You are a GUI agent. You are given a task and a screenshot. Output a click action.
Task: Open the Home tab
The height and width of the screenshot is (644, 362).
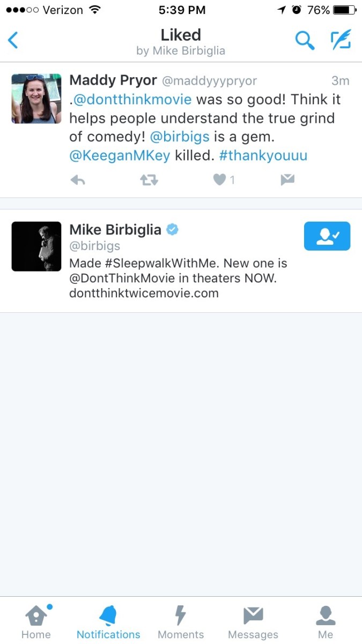click(x=36, y=623)
